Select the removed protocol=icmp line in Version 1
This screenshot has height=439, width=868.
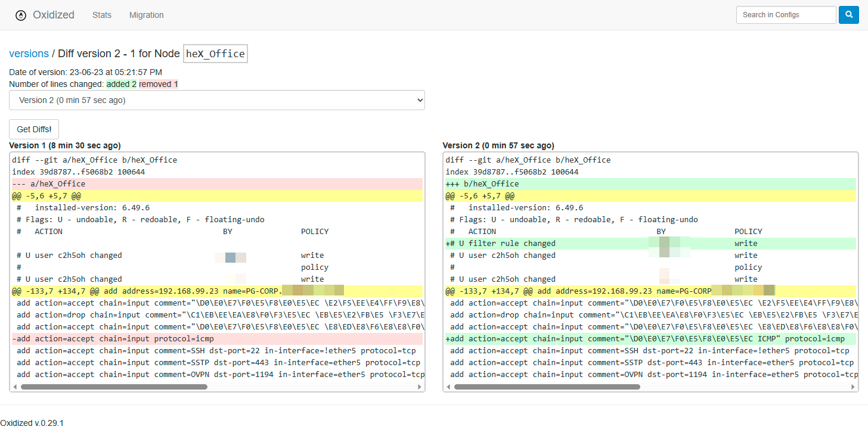pos(113,338)
